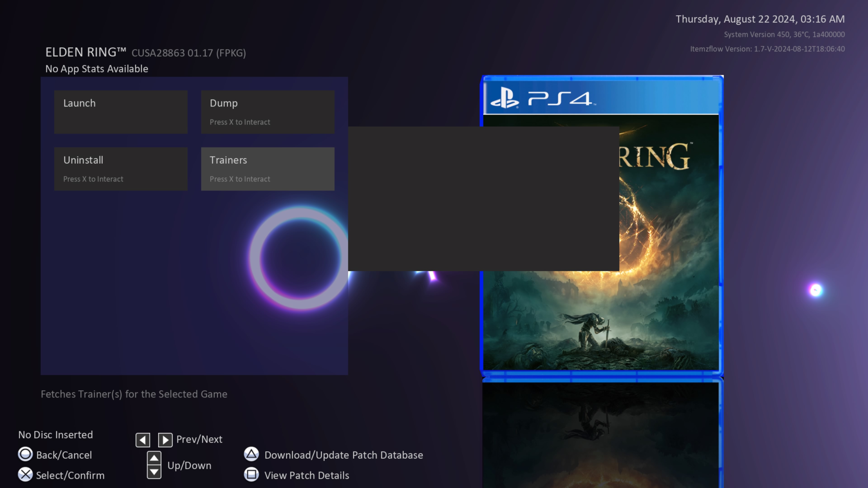Click the Itemzflow Version text

pyautogui.click(x=768, y=49)
